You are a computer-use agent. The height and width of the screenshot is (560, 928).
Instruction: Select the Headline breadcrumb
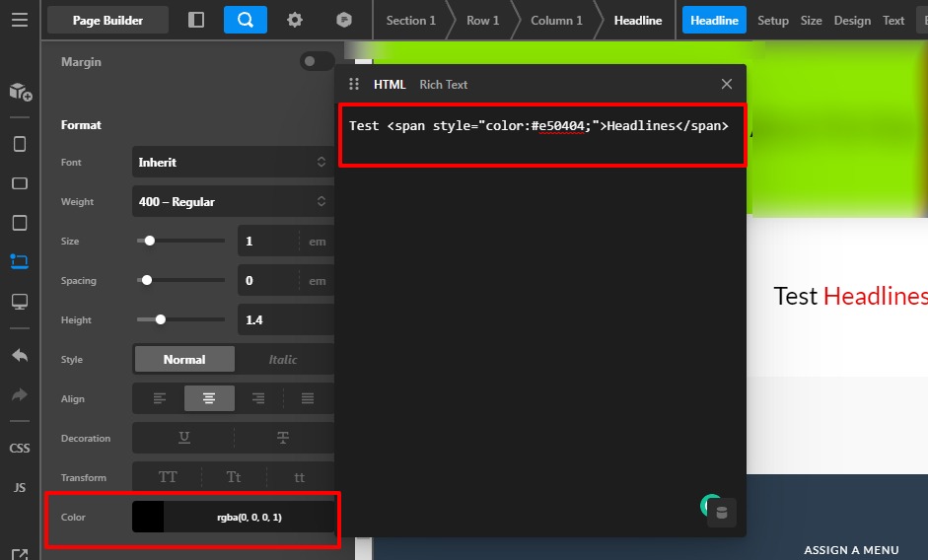click(x=638, y=20)
